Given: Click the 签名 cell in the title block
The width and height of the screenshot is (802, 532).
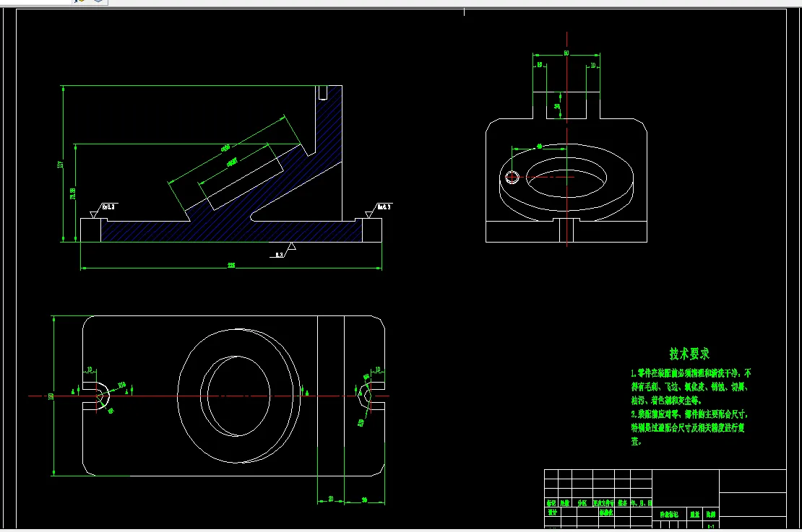Looking at the screenshot, I should coord(623,503).
